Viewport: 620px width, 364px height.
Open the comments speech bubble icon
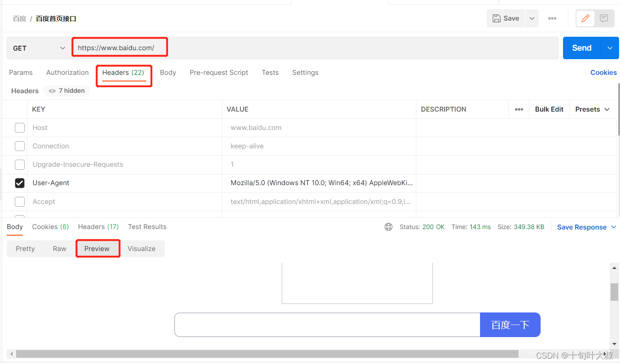tap(604, 18)
